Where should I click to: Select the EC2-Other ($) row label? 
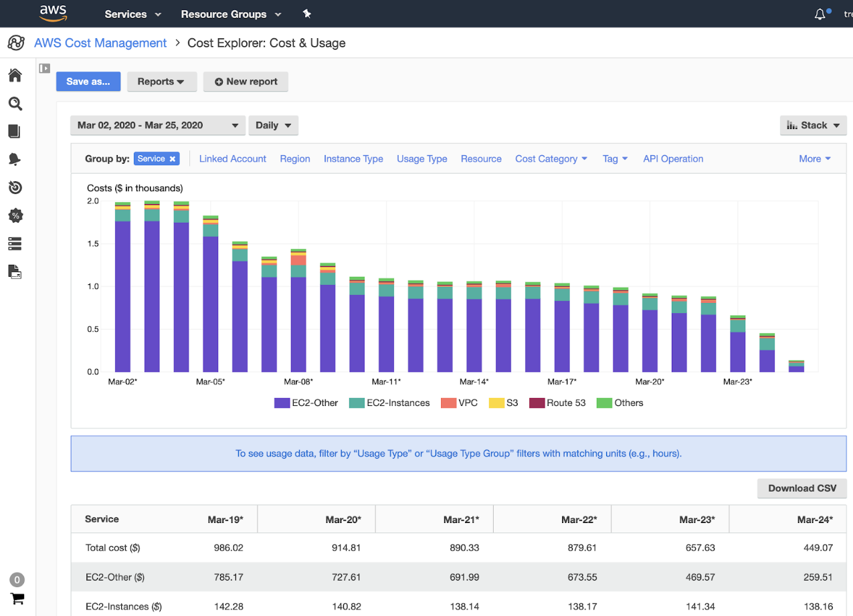coord(115,577)
